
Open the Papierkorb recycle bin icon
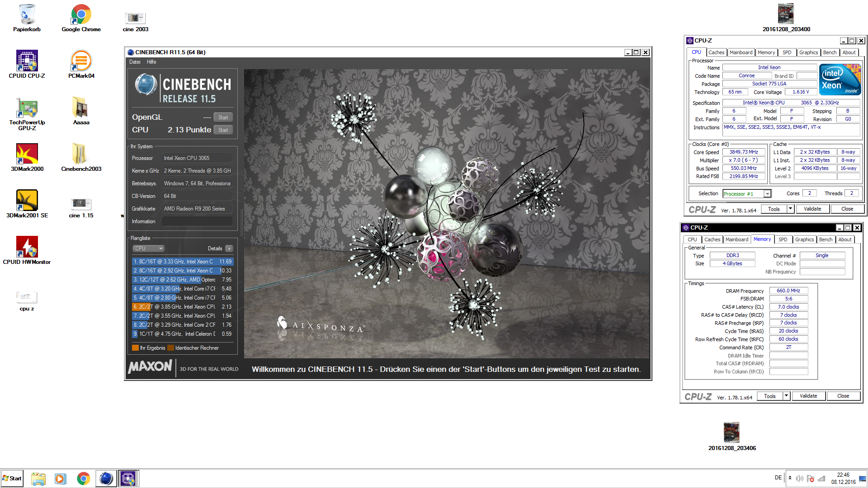pyautogui.click(x=27, y=18)
